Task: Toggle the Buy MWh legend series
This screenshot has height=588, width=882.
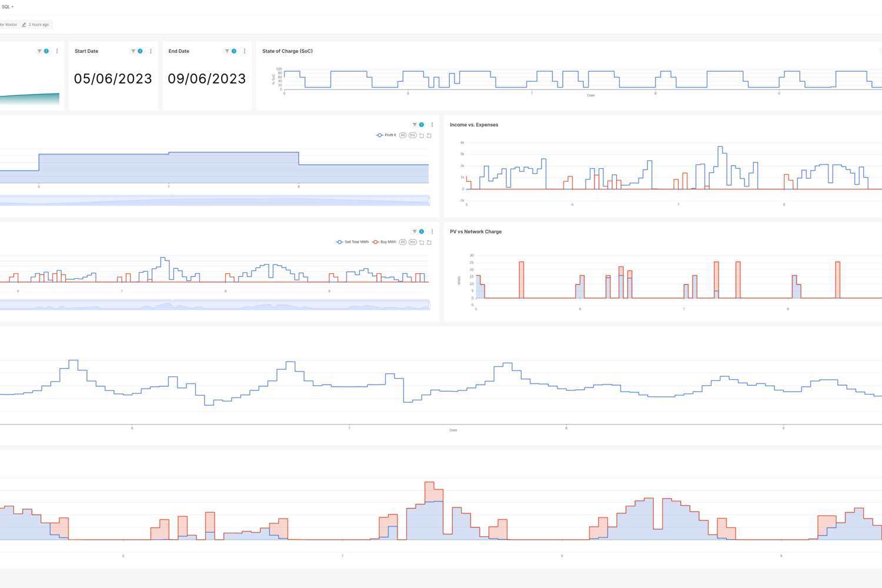Action: [x=384, y=242]
